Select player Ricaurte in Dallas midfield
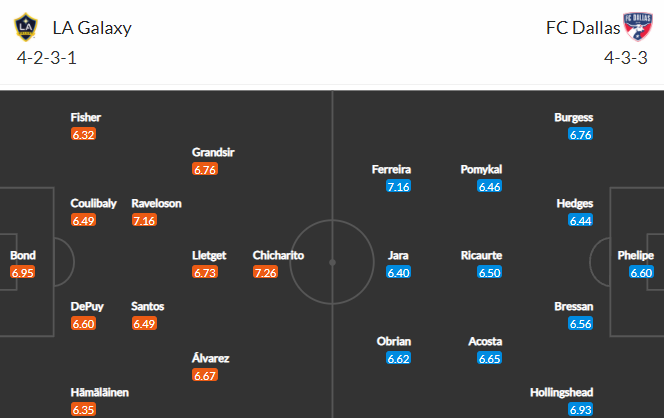 pos(481,255)
